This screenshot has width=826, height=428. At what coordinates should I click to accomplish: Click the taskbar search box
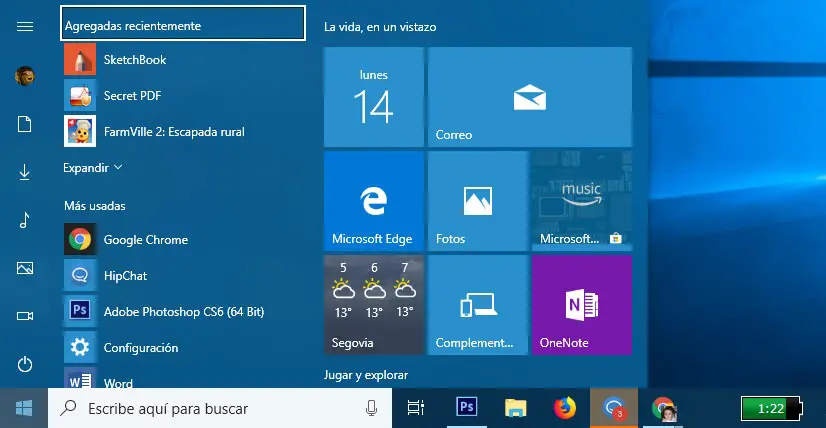[x=220, y=408]
